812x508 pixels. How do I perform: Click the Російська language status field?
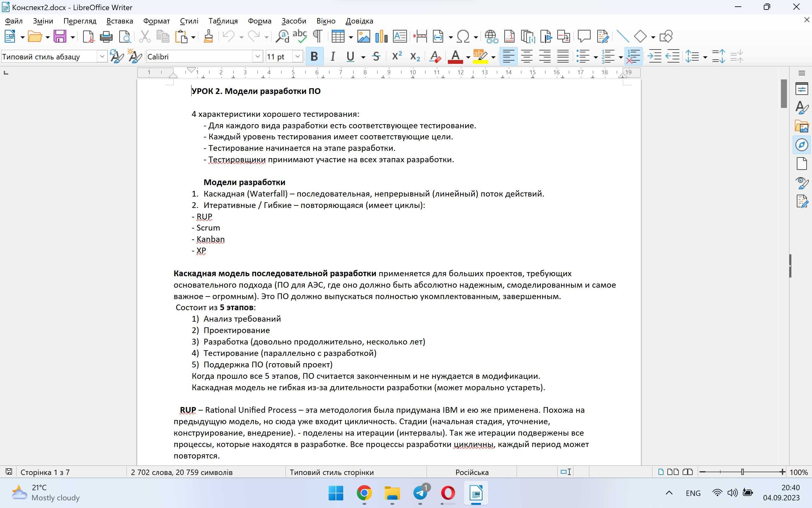coord(472,472)
